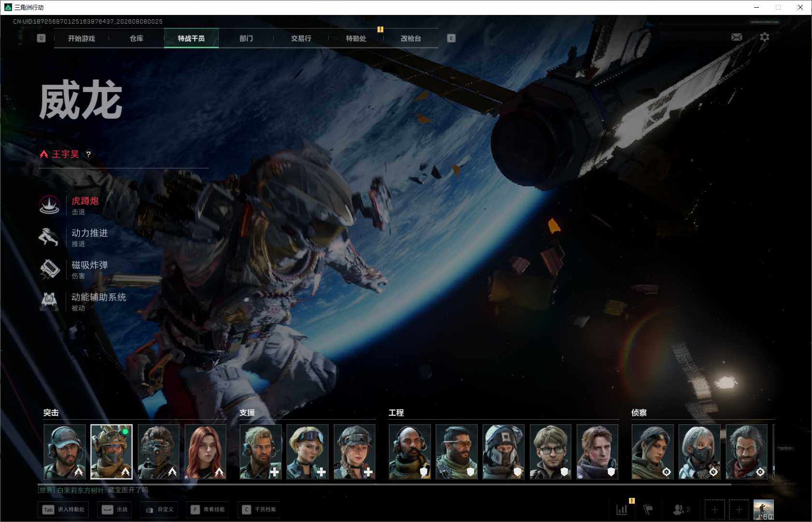Screen dimensions: 812x522
Task: Select the red-haired female assault operator
Action: click(205, 452)
